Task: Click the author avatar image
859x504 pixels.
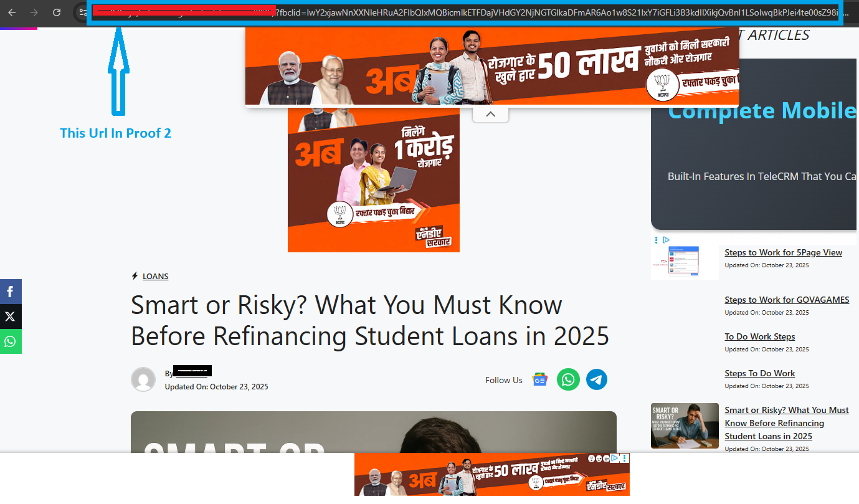Action: click(x=143, y=379)
